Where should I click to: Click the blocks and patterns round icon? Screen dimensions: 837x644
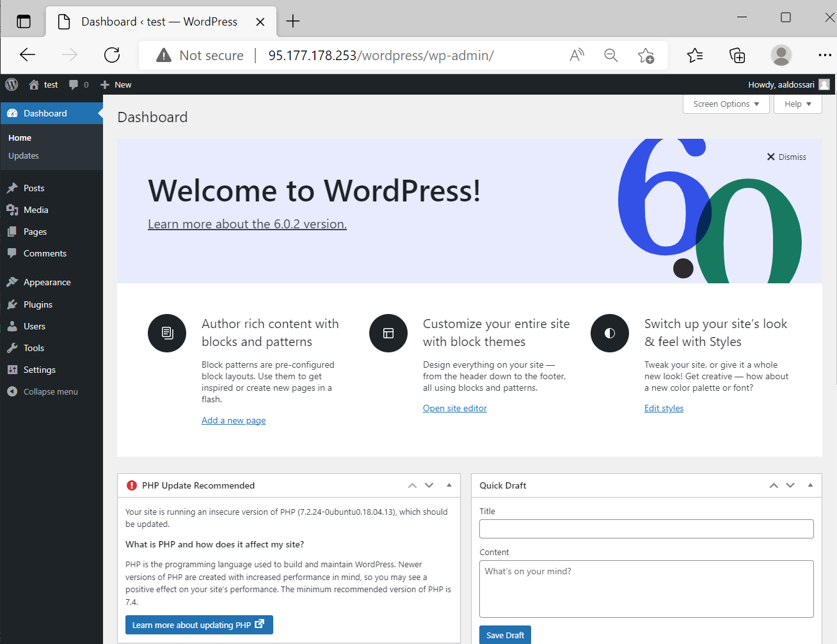point(167,333)
